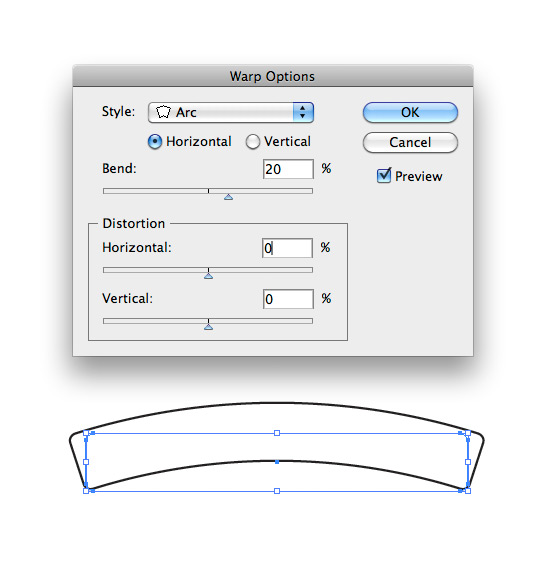Click the shape's center point marker
This screenshot has height=563, width=545.
[277, 462]
